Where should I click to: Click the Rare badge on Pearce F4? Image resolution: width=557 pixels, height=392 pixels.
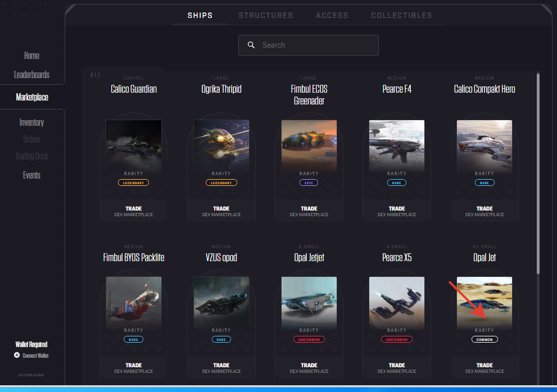pyautogui.click(x=397, y=183)
